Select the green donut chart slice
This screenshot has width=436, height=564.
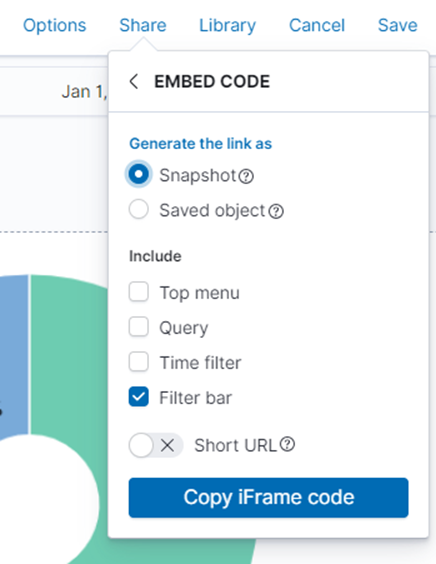click(x=68, y=360)
